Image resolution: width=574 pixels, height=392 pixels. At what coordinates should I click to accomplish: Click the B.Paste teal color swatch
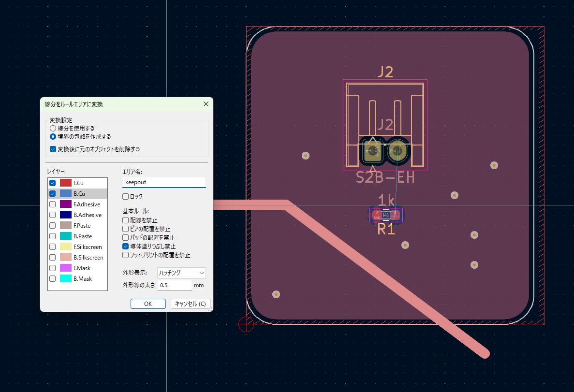pos(66,236)
